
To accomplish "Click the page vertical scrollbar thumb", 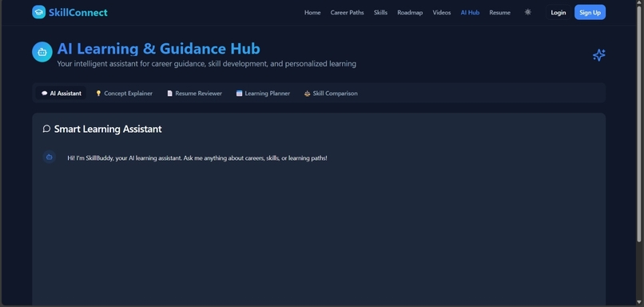I will tap(639, 123).
